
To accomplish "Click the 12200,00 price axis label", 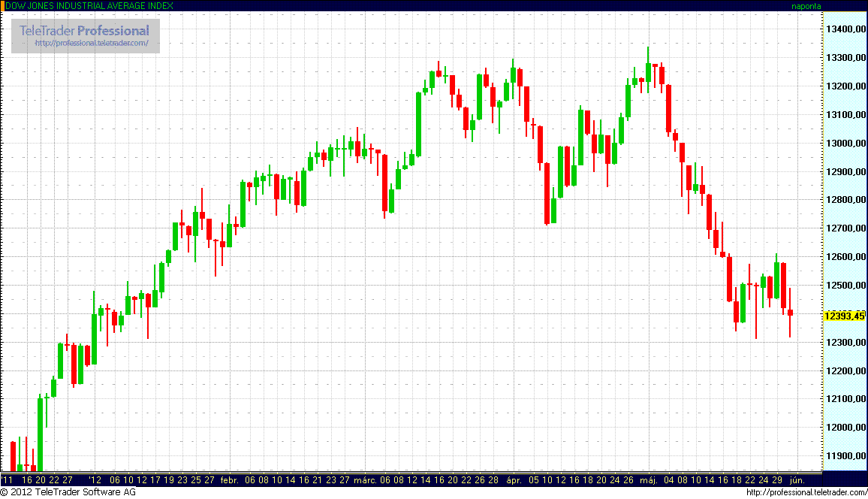I will pyautogui.click(x=846, y=371).
